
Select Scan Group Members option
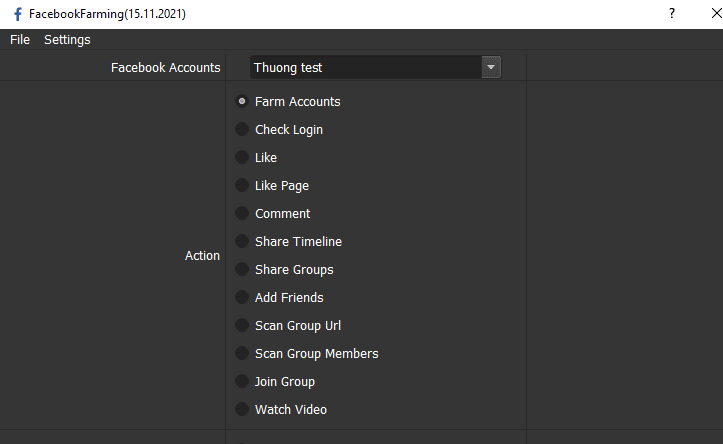point(242,353)
